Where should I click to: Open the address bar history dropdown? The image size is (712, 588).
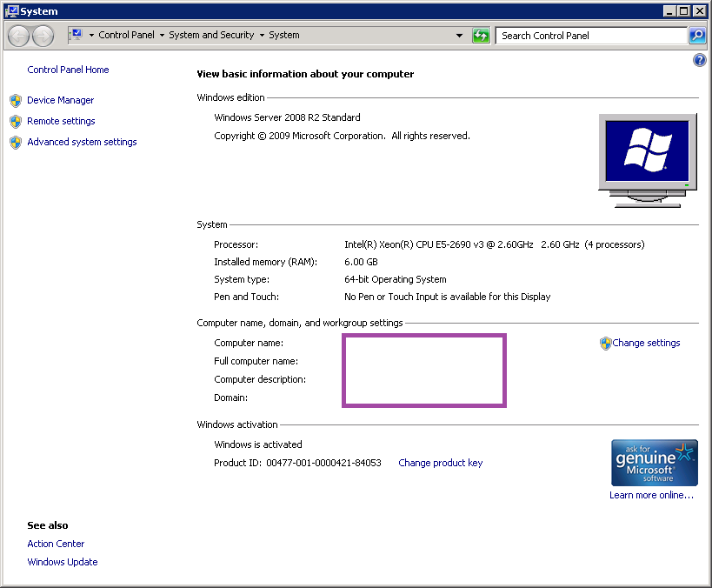point(459,36)
